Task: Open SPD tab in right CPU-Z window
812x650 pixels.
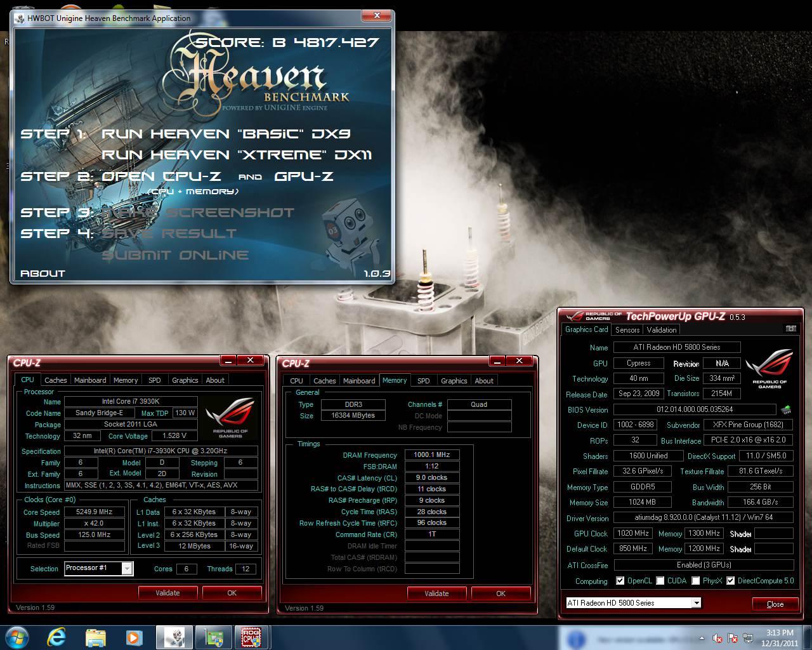Action: click(x=424, y=381)
